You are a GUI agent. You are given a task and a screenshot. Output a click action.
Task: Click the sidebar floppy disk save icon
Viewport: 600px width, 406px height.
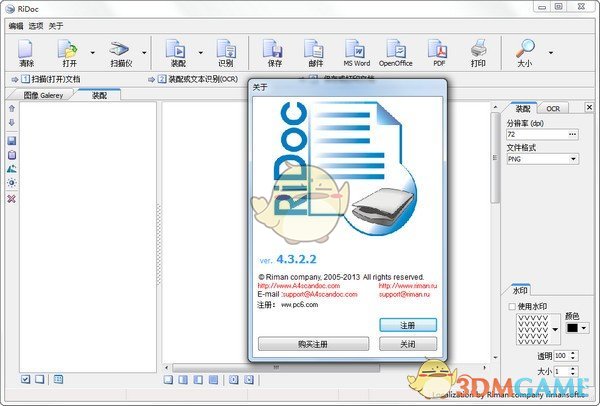[11, 140]
